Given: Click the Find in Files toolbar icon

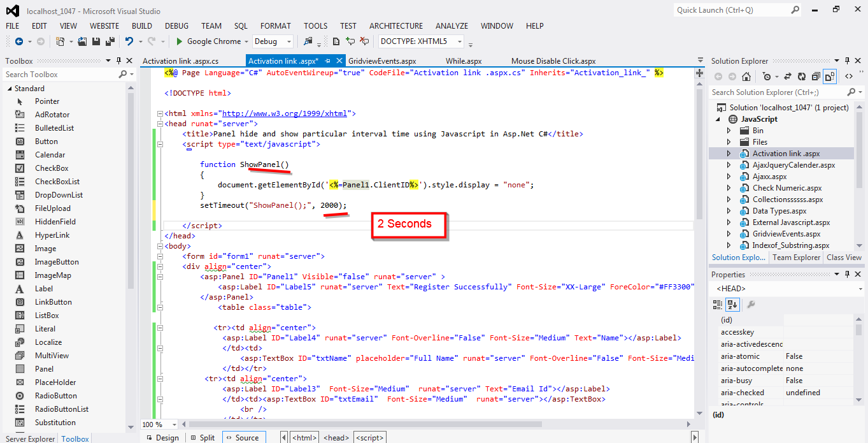Looking at the screenshot, I should [309, 41].
